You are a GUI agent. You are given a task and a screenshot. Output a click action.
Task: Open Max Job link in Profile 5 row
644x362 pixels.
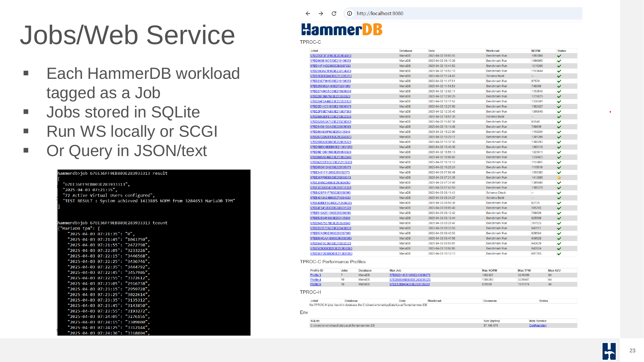pyautogui.click(x=410, y=284)
